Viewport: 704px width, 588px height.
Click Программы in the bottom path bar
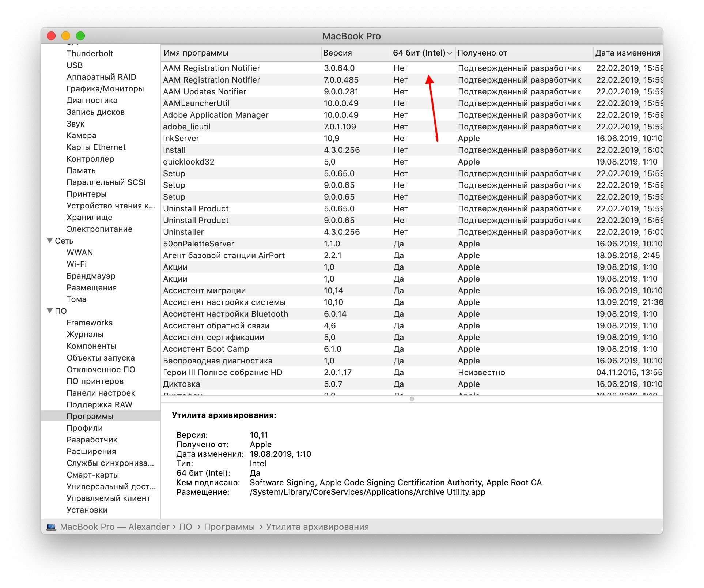pos(229,527)
